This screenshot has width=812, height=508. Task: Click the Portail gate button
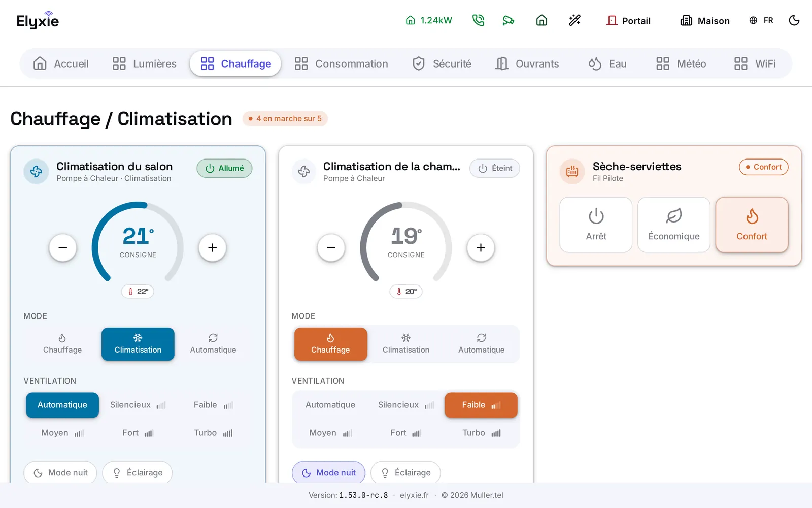(x=628, y=21)
